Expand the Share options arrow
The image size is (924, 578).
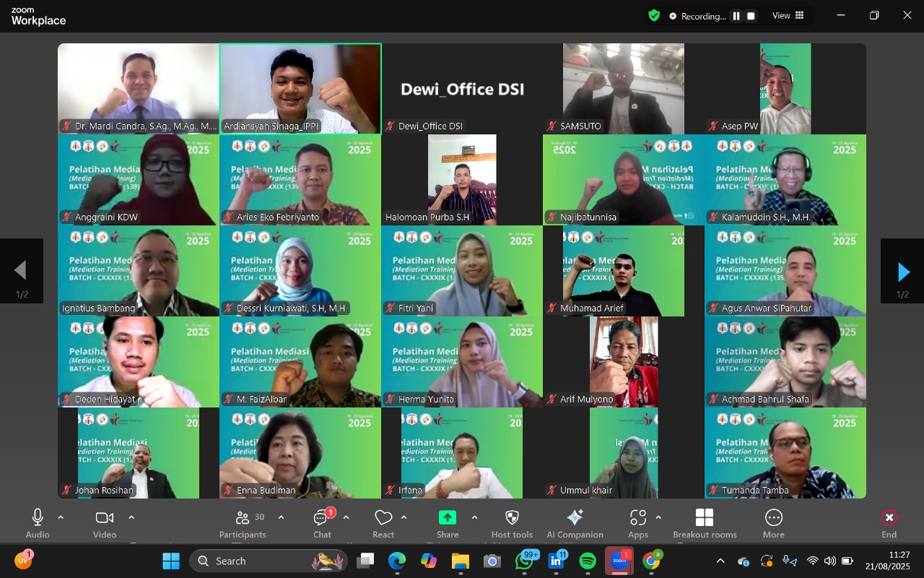(x=474, y=517)
